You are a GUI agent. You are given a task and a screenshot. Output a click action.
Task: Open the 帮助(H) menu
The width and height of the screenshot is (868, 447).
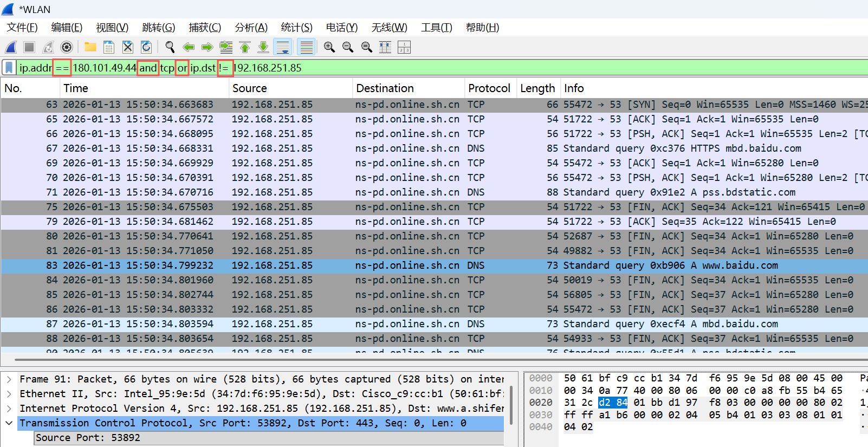(482, 27)
